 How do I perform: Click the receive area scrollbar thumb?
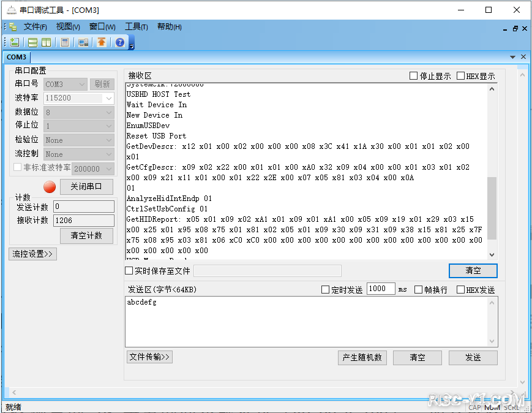[x=492, y=208]
